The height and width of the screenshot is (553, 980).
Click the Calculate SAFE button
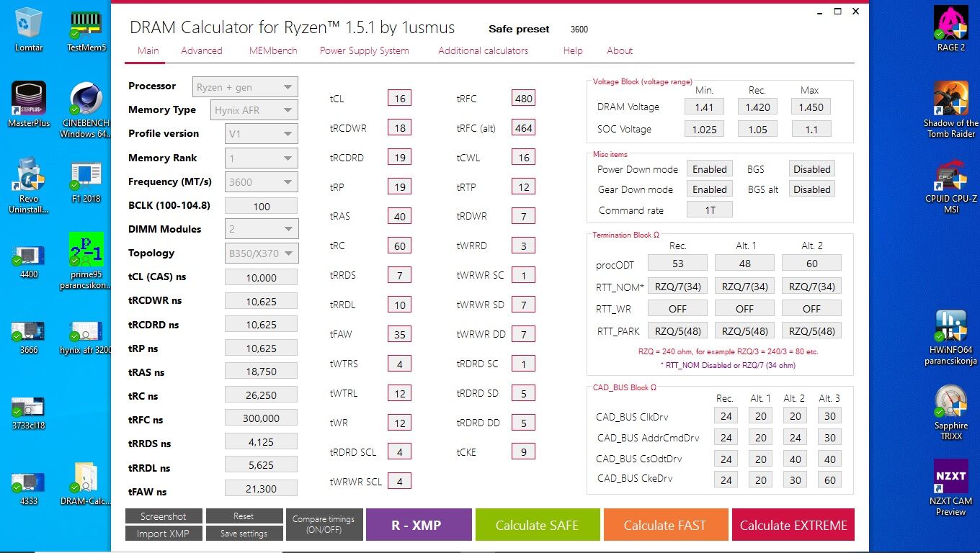coord(537,525)
